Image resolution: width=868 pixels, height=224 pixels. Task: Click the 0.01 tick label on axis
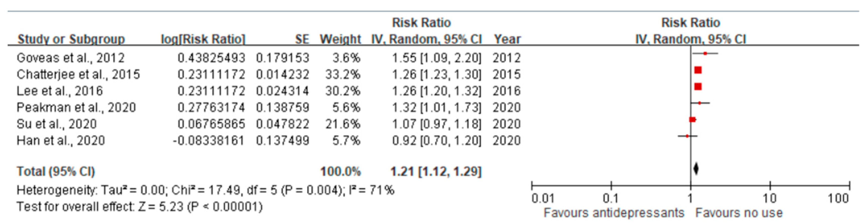543,198
